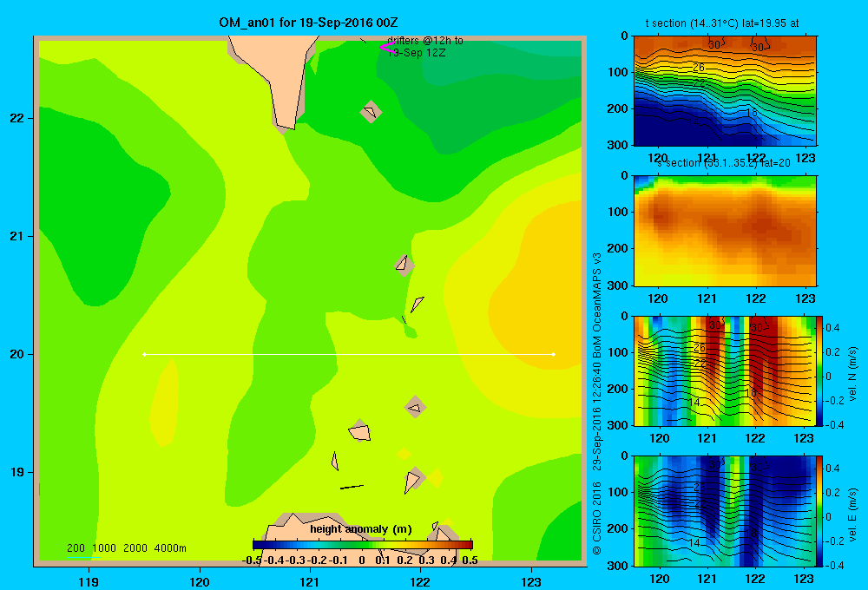Viewport: 868px width, 590px height.
Task: Click the vel. E colorbar strip
Action: 820,511
